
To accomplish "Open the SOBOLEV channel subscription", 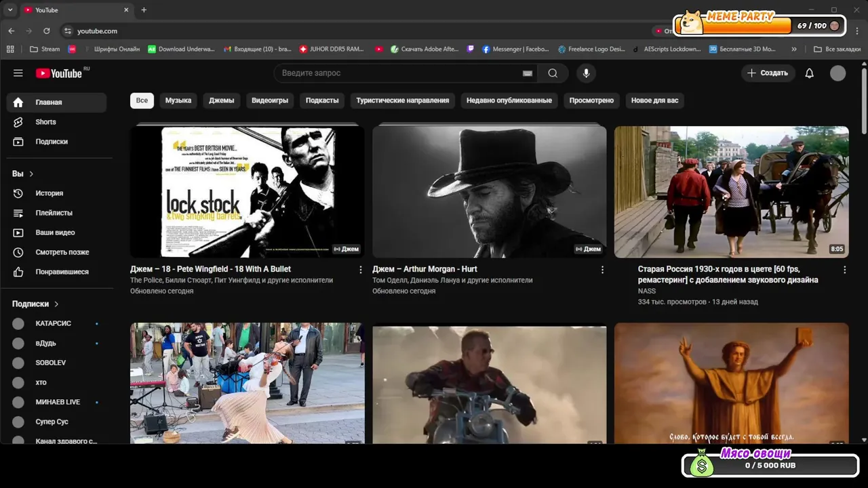I will point(56,363).
